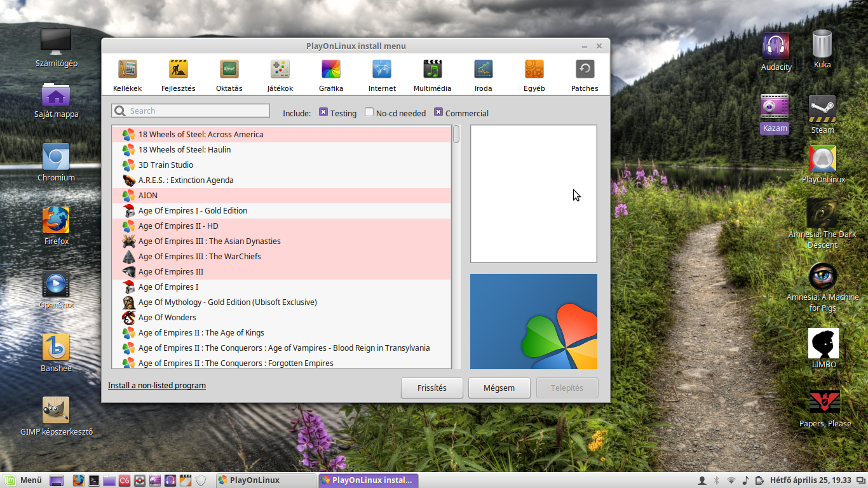Viewport: 868px width, 488px height.
Task: Switch to PlayOnLinux taskbar window
Action: point(265,480)
